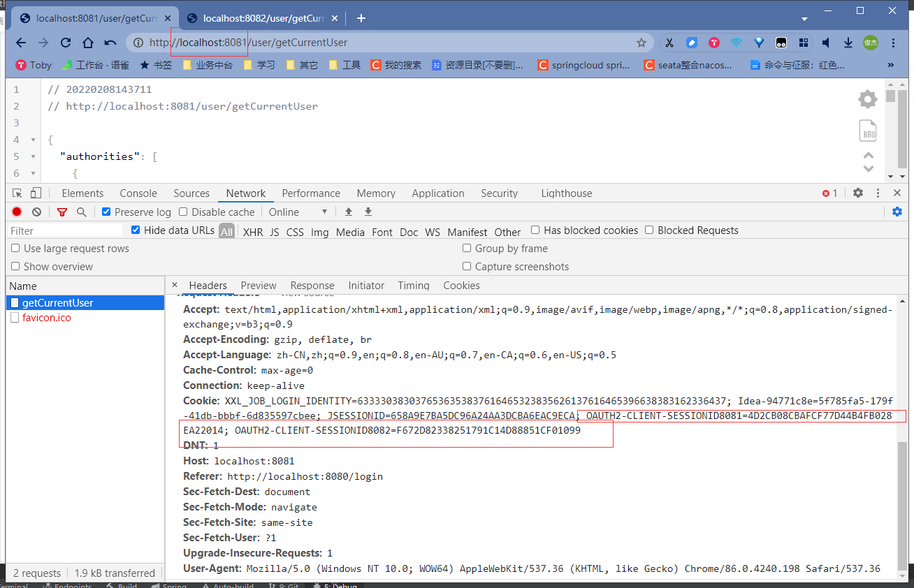Viewport: 914px width, 588px height.
Task: Import a HAR file with the upload arrow
Action: (x=349, y=212)
